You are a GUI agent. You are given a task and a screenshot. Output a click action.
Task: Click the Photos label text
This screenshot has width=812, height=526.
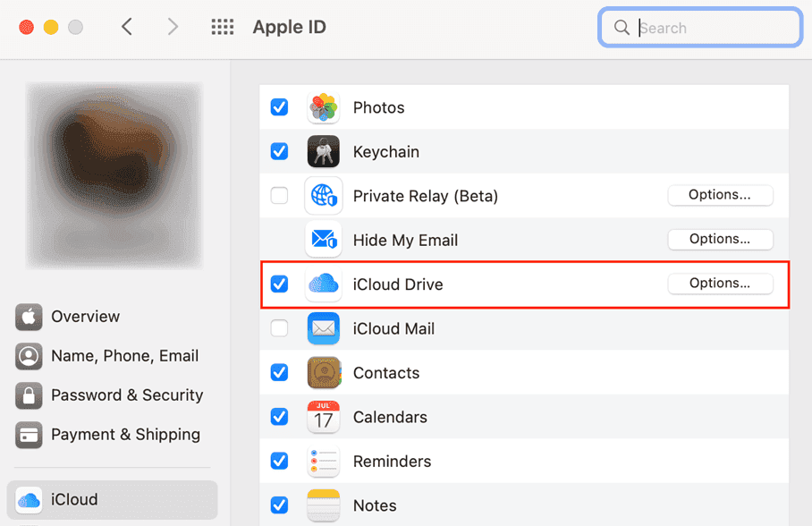pyautogui.click(x=378, y=107)
